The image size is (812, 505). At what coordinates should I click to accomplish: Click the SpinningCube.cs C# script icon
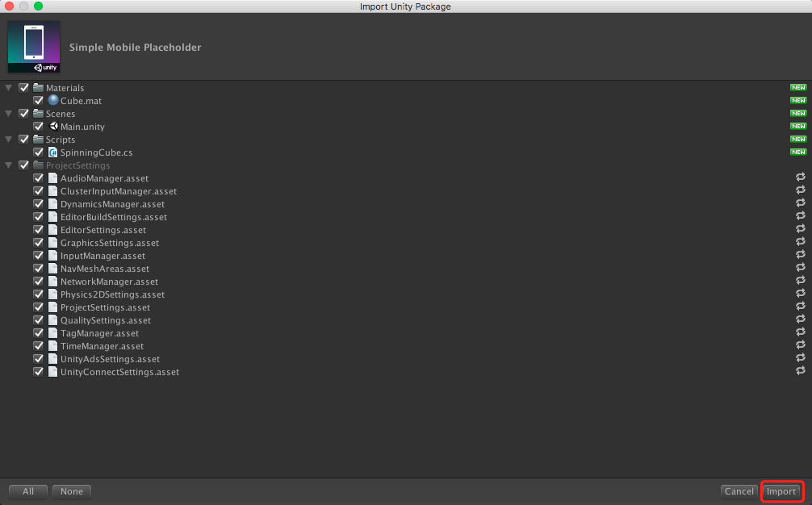[x=52, y=152]
